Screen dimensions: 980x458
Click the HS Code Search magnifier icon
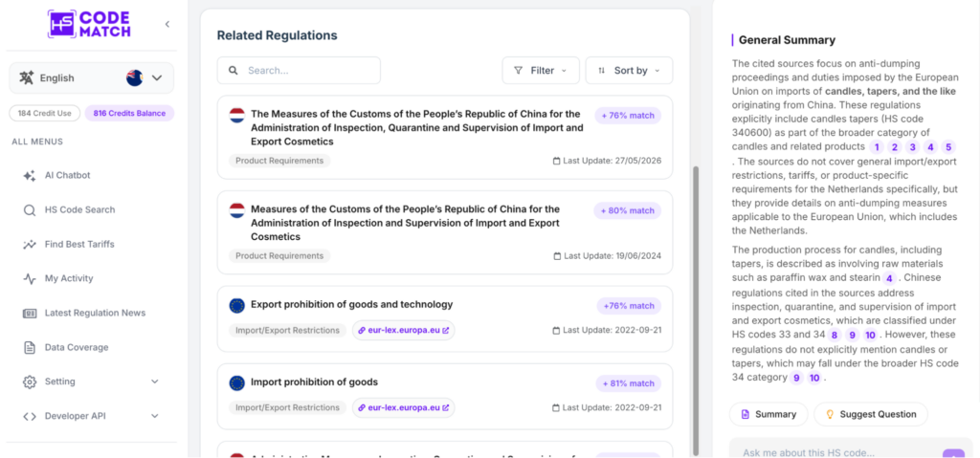coord(30,210)
